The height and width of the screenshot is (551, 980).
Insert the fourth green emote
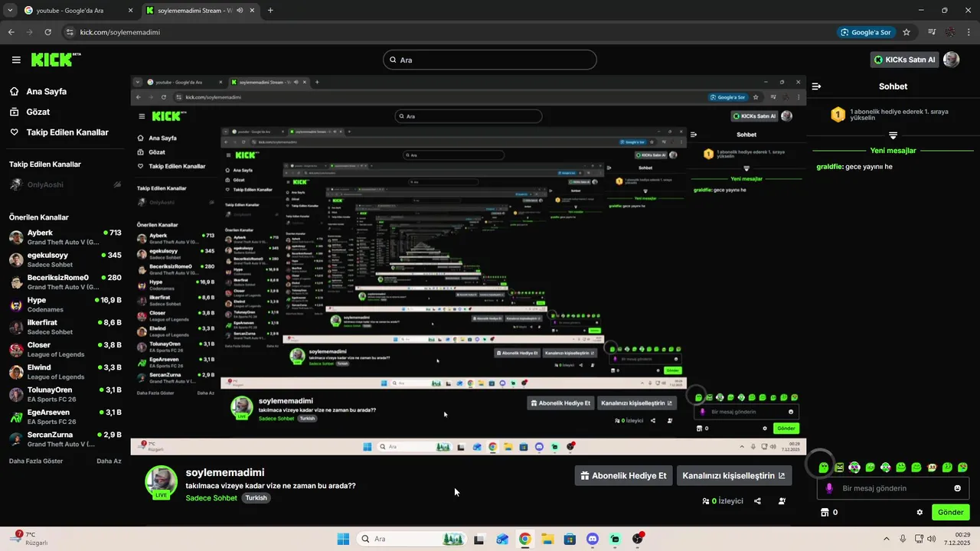(x=871, y=468)
